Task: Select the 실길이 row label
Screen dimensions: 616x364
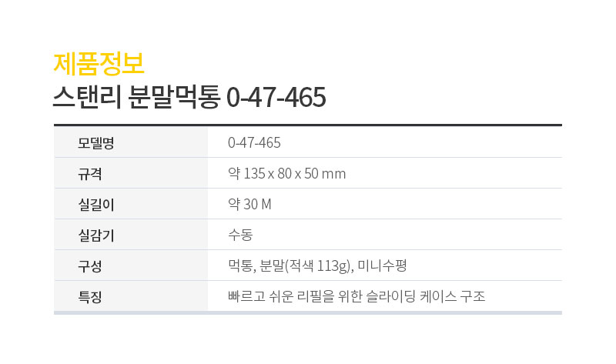Action: 96,204
